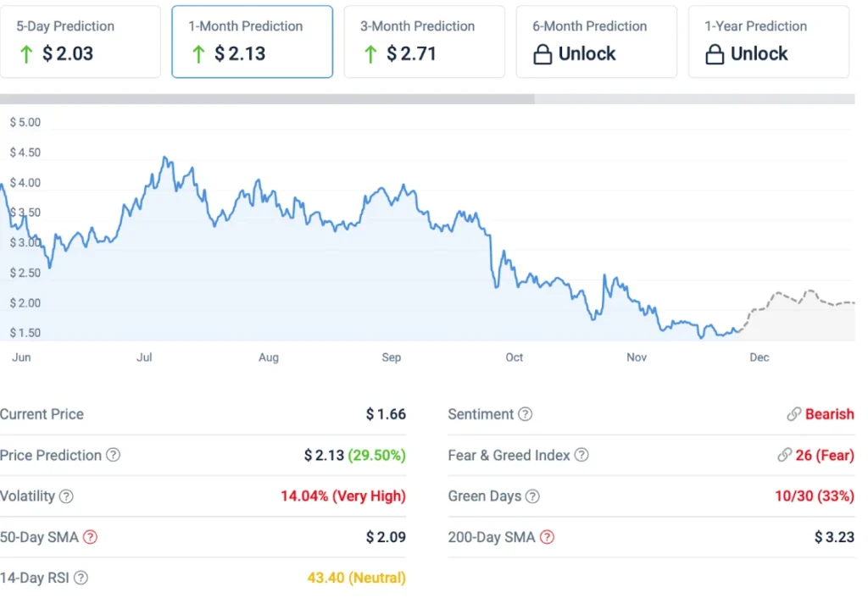This screenshot has height=598, width=868.
Task: Click help icon next to Price Prediction
Action: [113, 455]
